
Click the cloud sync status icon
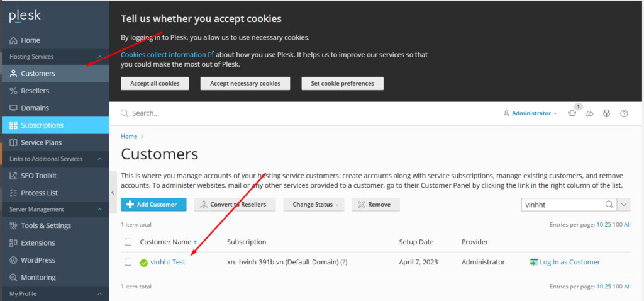click(589, 113)
